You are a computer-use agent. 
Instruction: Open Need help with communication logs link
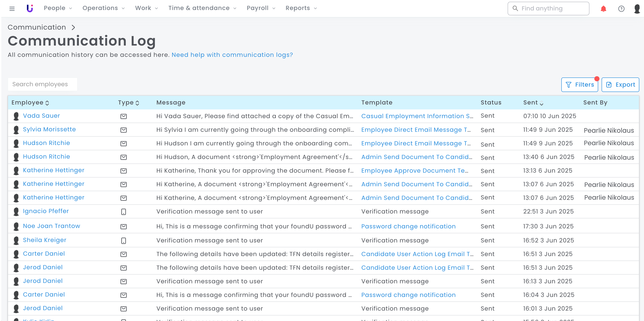pyautogui.click(x=232, y=55)
